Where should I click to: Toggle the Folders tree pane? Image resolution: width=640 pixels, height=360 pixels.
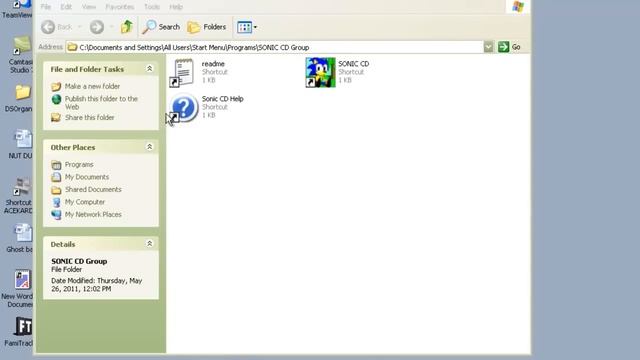tap(207, 27)
